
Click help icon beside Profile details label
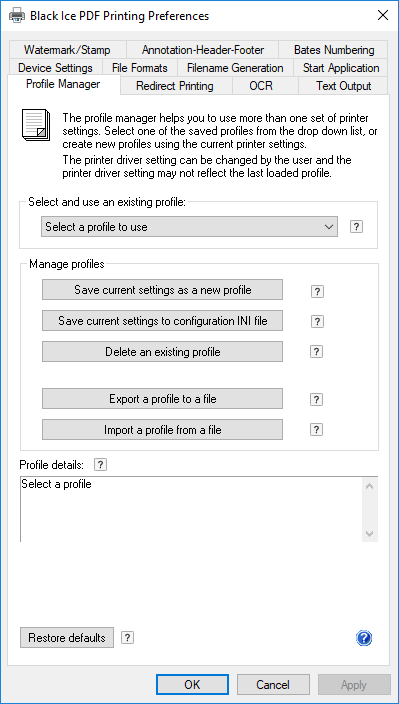pyautogui.click(x=101, y=464)
